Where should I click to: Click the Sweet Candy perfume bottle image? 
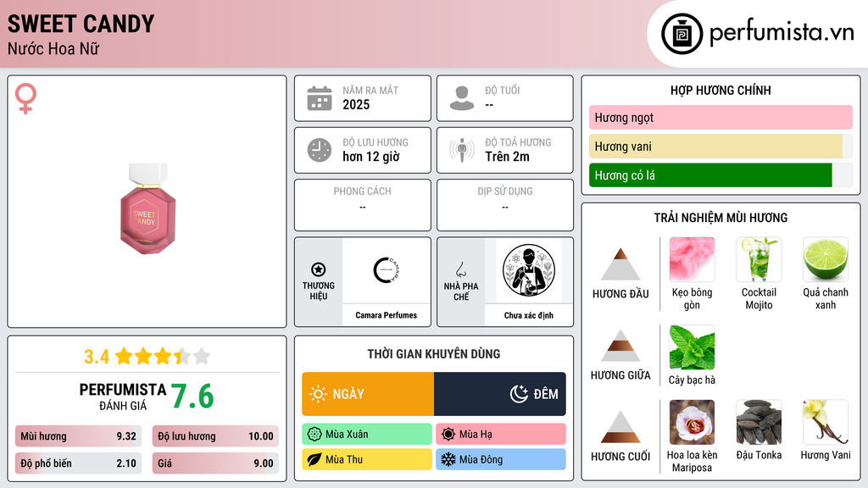click(x=147, y=208)
